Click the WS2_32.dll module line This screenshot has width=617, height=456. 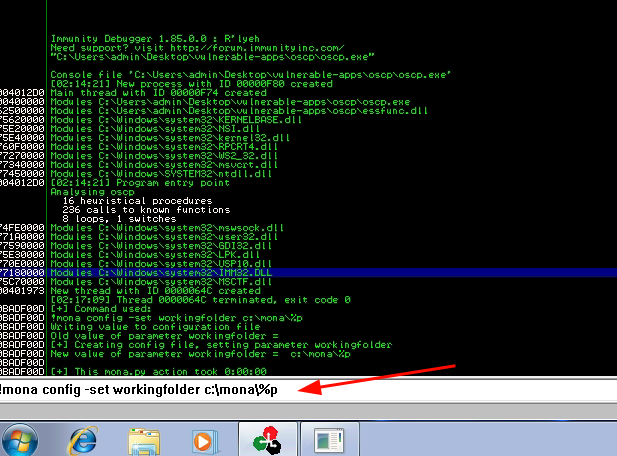pos(164,156)
